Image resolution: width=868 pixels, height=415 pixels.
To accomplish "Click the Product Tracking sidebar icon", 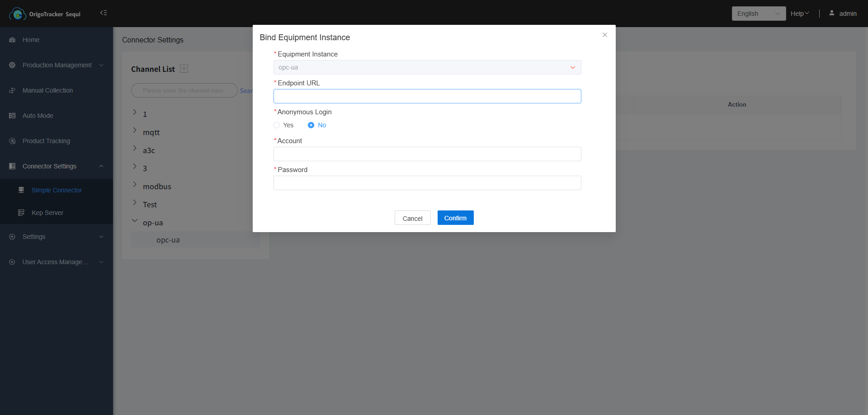I will (12, 141).
